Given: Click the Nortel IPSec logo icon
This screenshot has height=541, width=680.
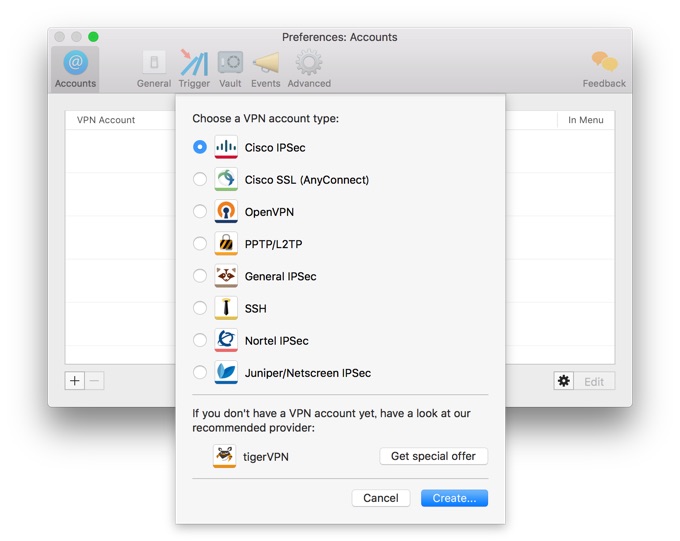Looking at the screenshot, I should tap(226, 341).
